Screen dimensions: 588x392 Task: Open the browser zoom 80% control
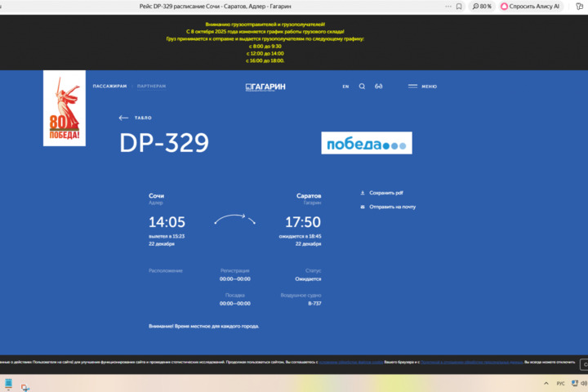point(482,6)
